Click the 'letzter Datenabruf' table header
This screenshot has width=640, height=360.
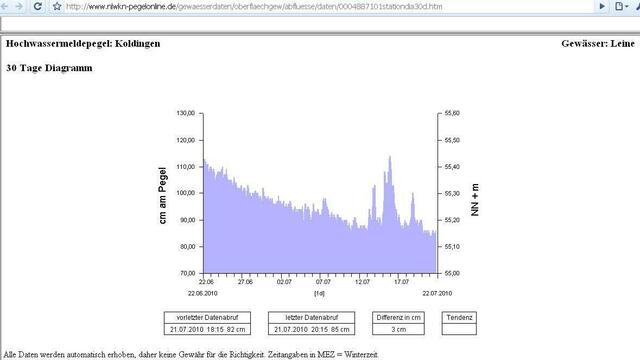(x=311, y=318)
